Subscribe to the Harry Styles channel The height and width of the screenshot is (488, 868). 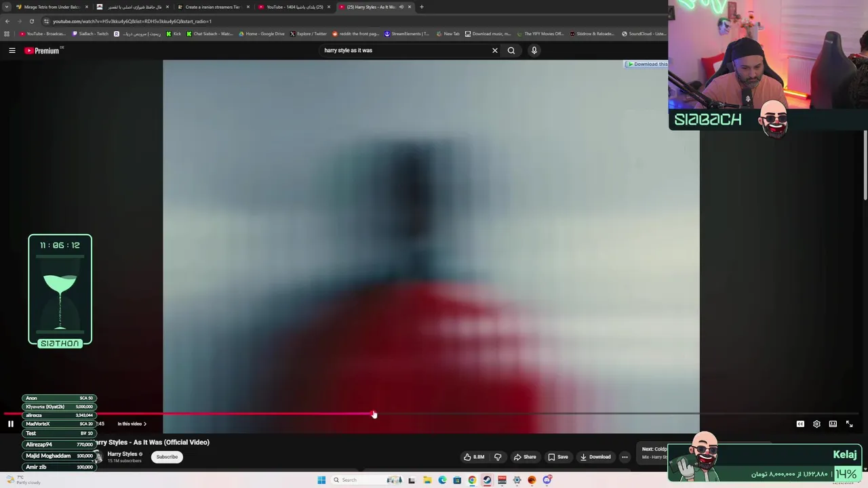click(167, 457)
